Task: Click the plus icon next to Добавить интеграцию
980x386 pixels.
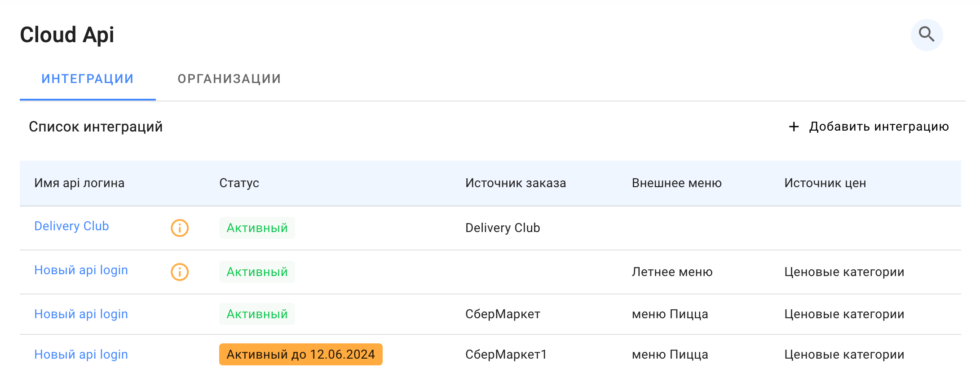Action: pyautogui.click(x=793, y=127)
